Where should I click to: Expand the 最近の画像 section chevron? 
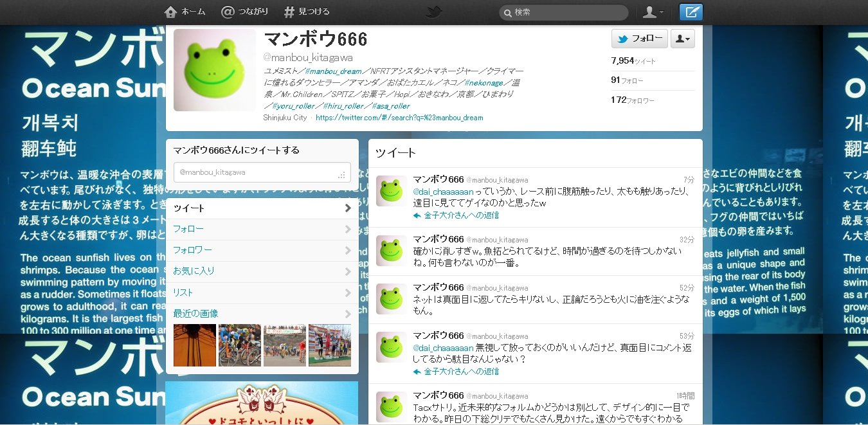click(x=348, y=314)
